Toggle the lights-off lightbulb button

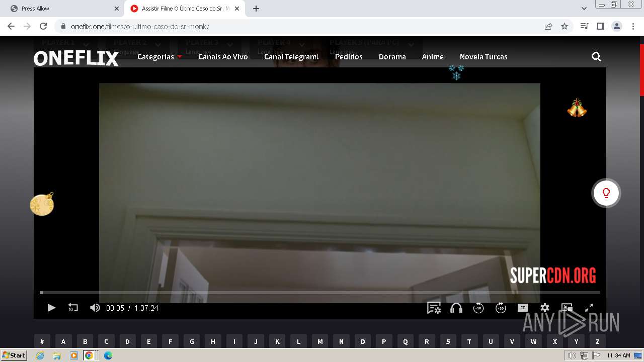coord(606,193)
